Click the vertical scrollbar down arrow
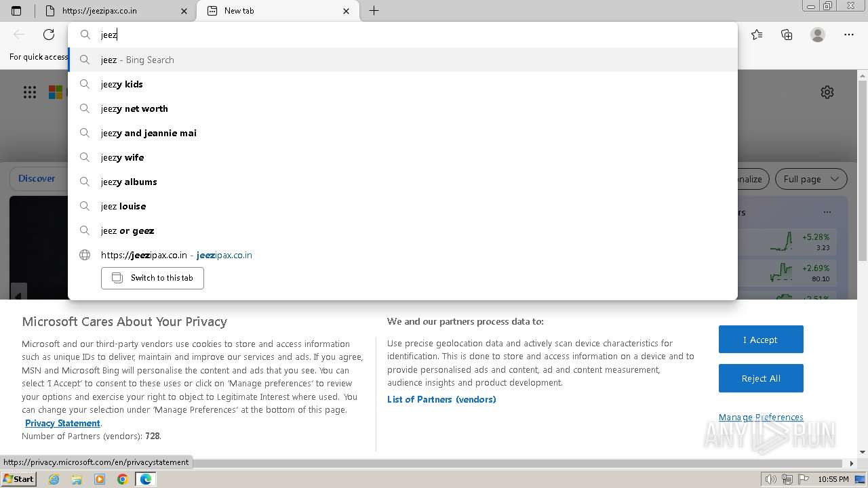868x488 pixels. pos(863,452)
